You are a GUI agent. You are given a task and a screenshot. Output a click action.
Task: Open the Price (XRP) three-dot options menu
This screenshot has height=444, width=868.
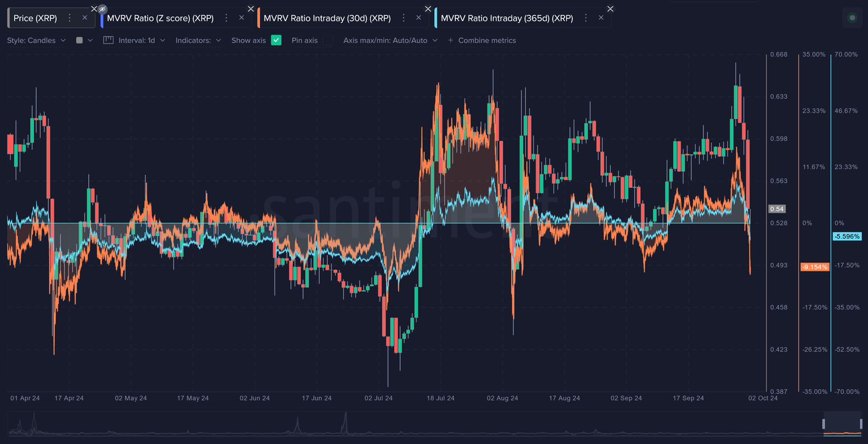coord(70,18)
